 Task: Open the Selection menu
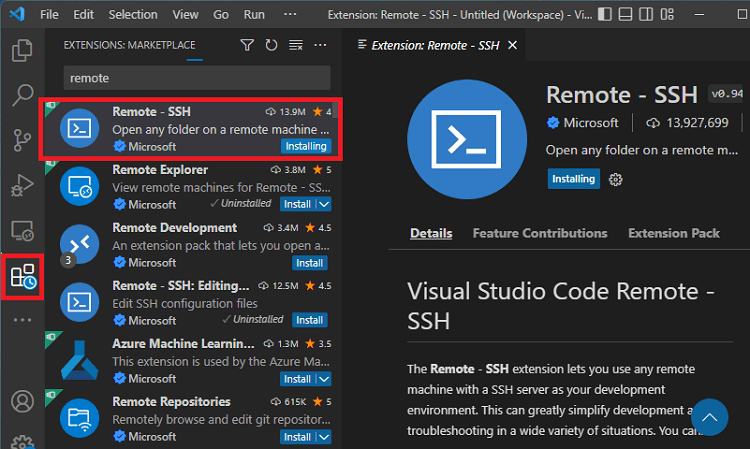pos(132,15)
